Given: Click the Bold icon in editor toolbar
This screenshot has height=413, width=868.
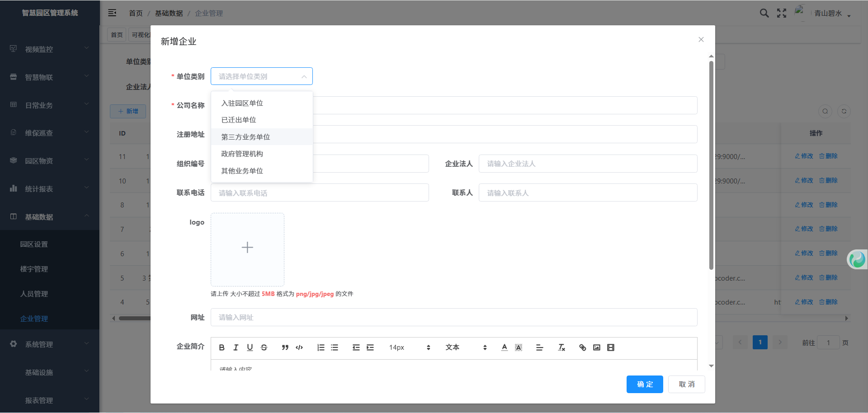Looking at the screenshot, I should [222, 347].
